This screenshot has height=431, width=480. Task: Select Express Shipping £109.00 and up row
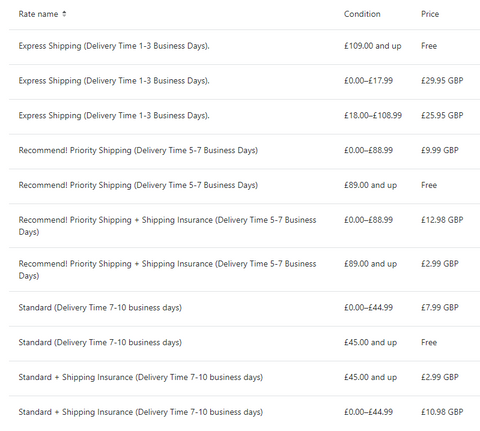pos(244,47)
